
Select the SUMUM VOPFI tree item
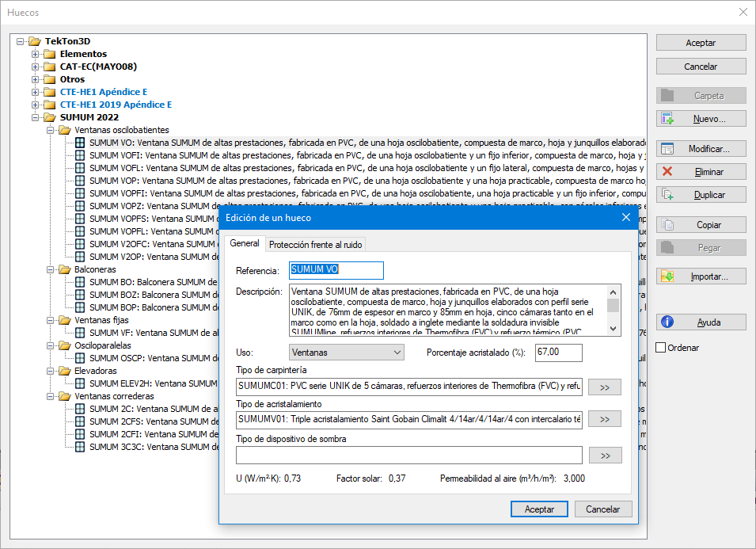[x=367, y=193]
